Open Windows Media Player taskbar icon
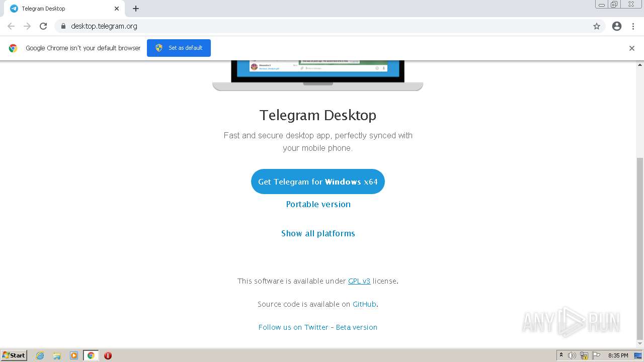644x362 pixels. (74, 355)
